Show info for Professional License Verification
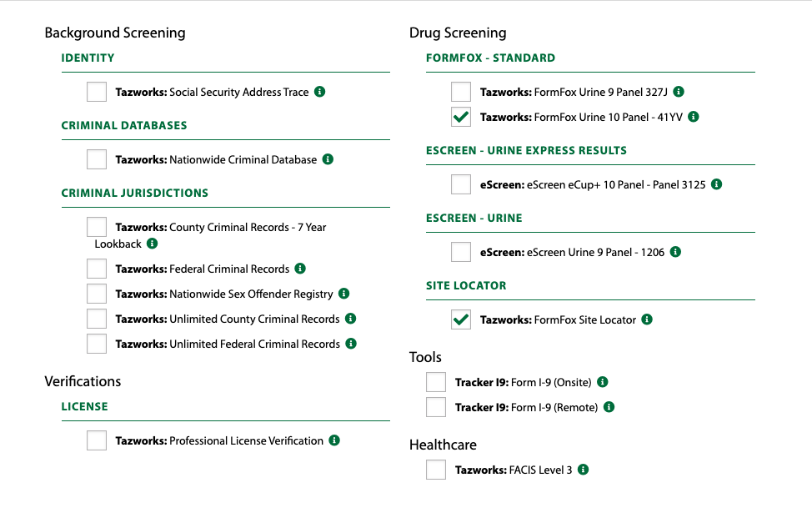 tap(334, 440)
